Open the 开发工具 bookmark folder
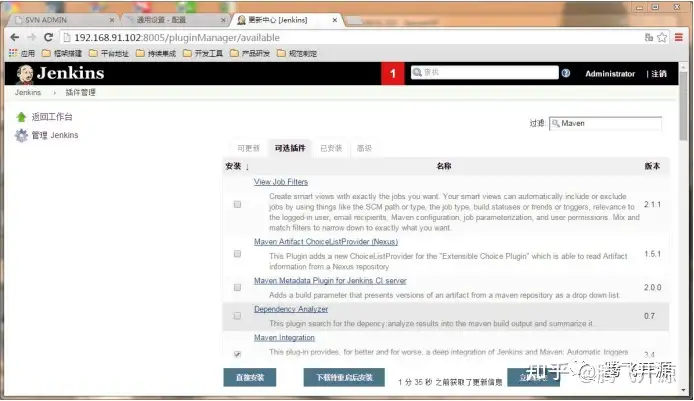Image resolution: width=694 pixels, height=401 pixels. 203,53
